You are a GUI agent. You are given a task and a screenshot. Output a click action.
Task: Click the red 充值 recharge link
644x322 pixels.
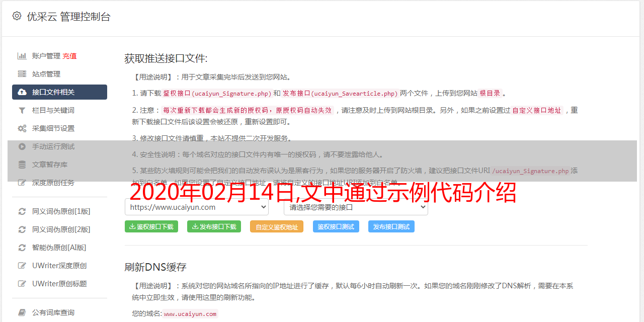pyautogui.click(x=69, y=56)
